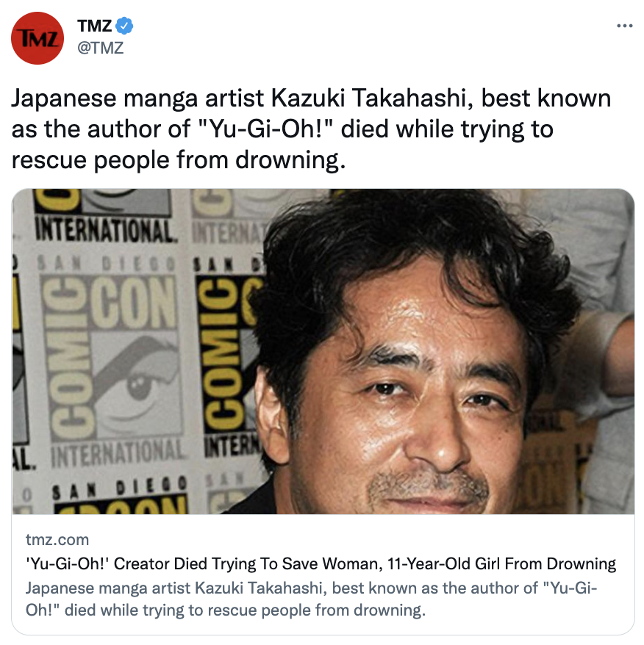Click the link card description text
Viewport: 644px width, 645px height.
[311, 599]
